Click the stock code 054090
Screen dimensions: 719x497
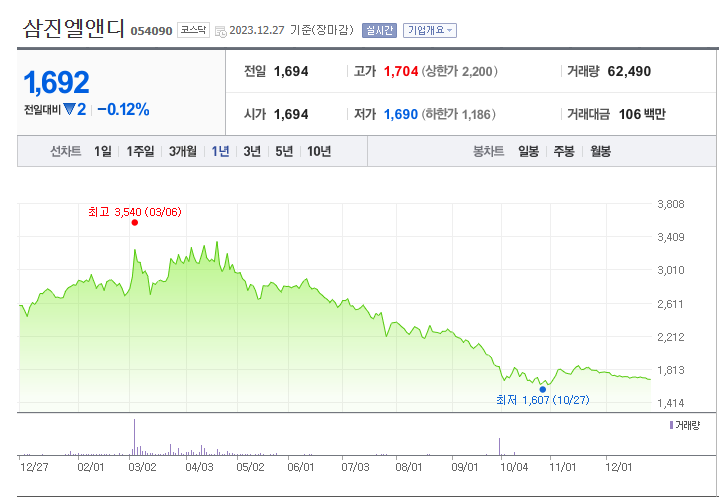tap(151, 31)
